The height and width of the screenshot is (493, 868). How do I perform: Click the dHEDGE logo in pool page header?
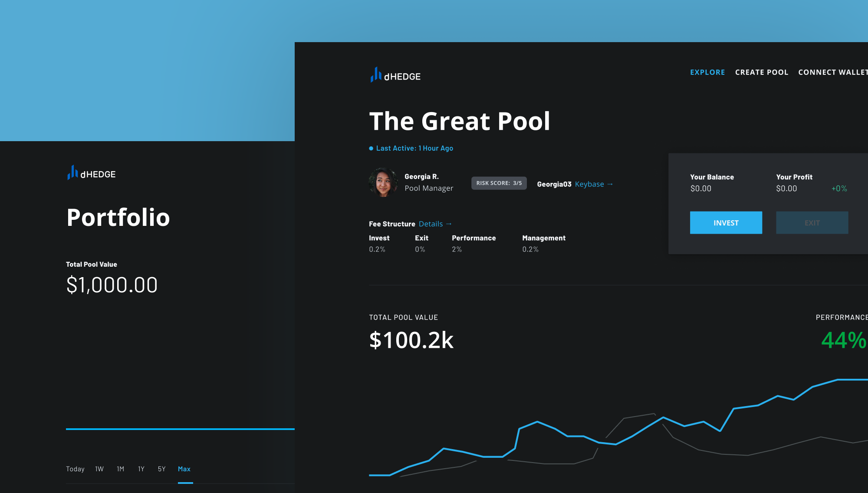[x=395, y=75]
